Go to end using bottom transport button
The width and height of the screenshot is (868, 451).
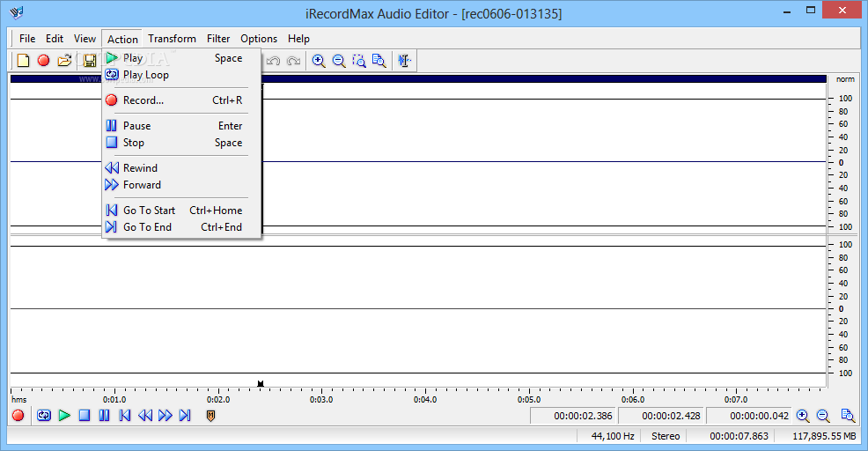185,415
